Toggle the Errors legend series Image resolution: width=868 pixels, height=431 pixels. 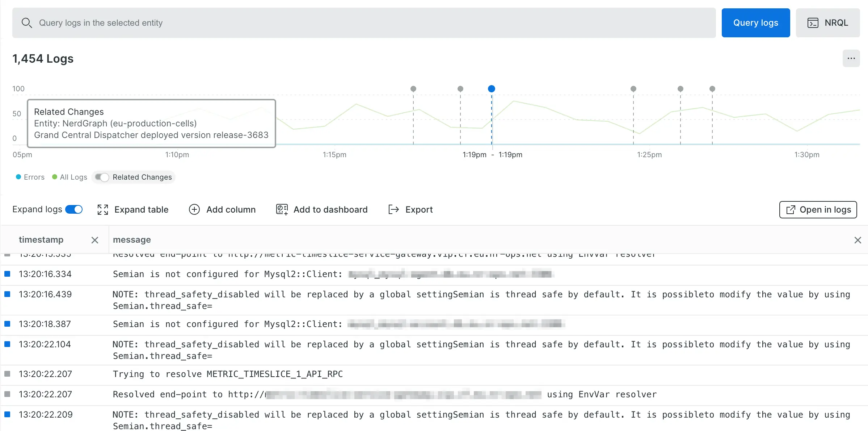coord(30,177)
